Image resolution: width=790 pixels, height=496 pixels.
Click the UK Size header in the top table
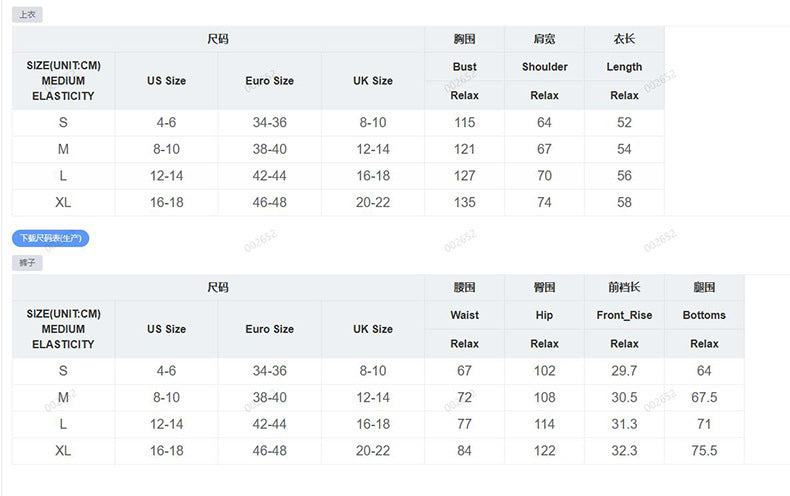pos(372,81)
